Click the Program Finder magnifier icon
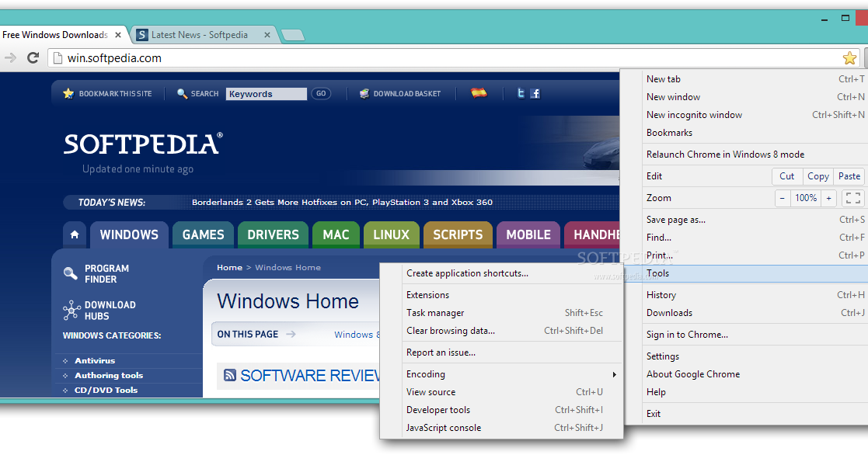The height and width of the screenshot is (455, 868). tap(70, 273)
